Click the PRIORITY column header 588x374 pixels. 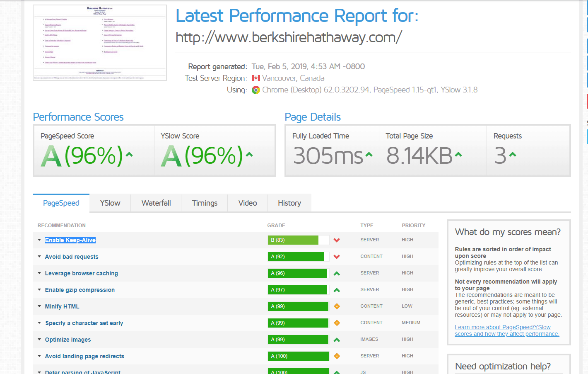click(414, 226)
